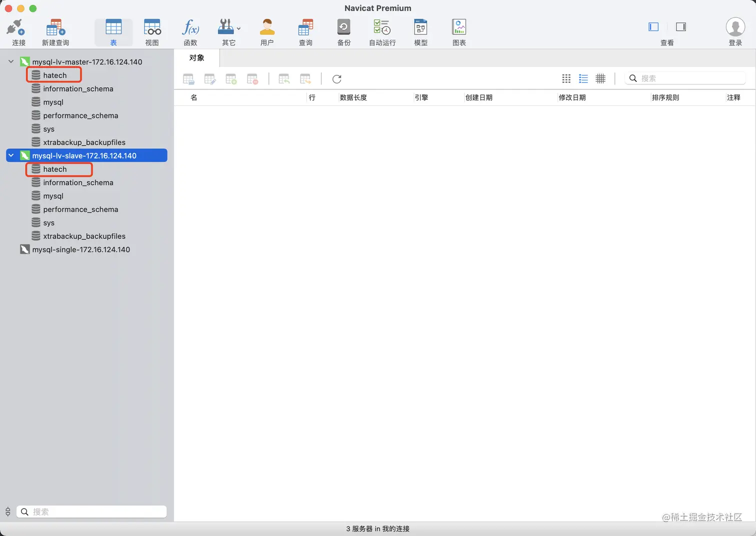The image size is (756, 536).
Task: Switch to icon grid view
Action: (566, 78)
